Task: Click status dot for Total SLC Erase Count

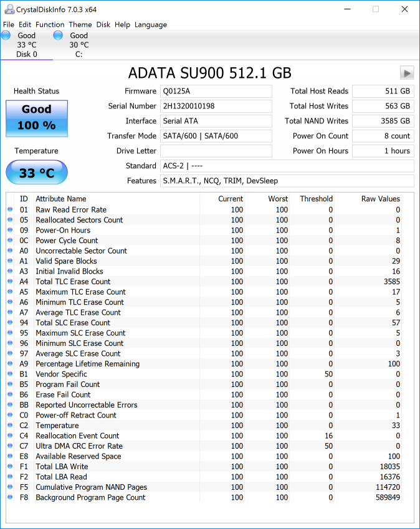Action: [x=10, y=323]
